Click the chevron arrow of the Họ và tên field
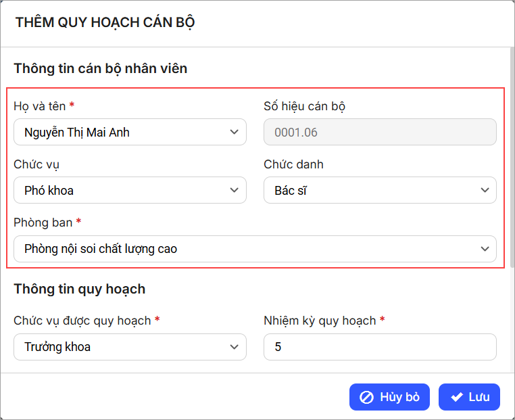515x420 pixels. click(234, 133)
